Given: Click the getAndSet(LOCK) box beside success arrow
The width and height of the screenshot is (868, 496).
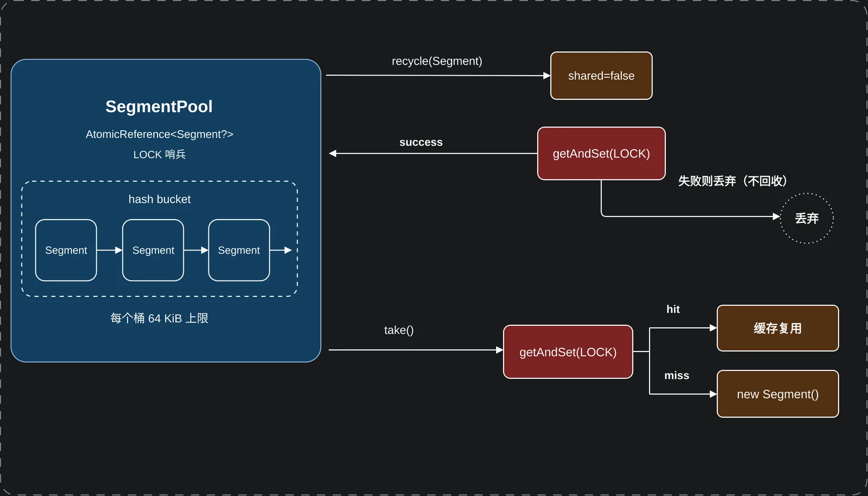Looking at the screenshot, I should [x=601, y=153].
